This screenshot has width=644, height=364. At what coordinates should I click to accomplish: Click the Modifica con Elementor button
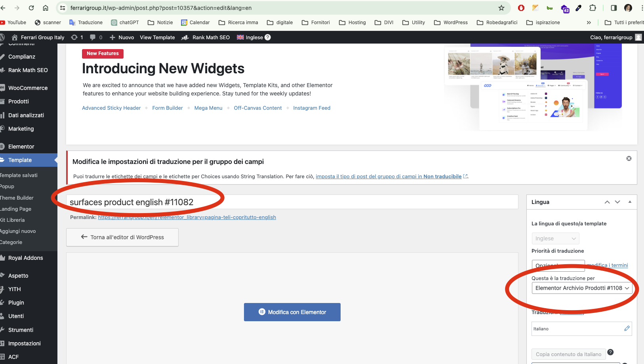click(x=292, y=312)
